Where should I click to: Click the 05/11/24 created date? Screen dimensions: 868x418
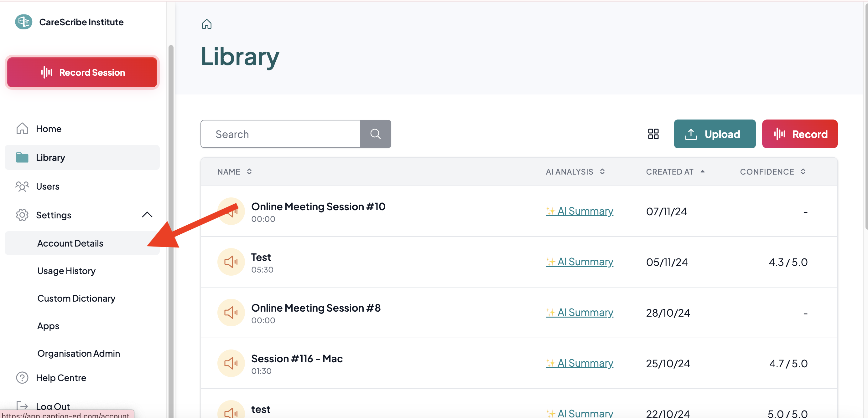(667, 262)
